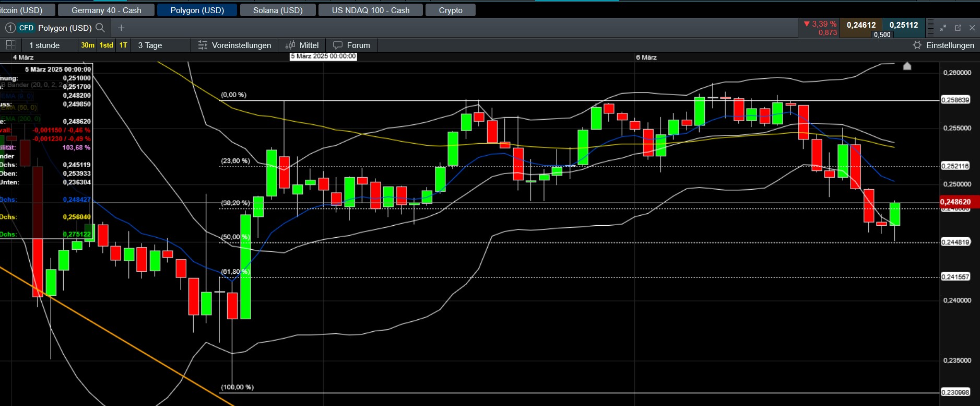Click the 0,255000 price axis label
The height and width of the screenshot is (406, 980).
(x=957, y=128)
